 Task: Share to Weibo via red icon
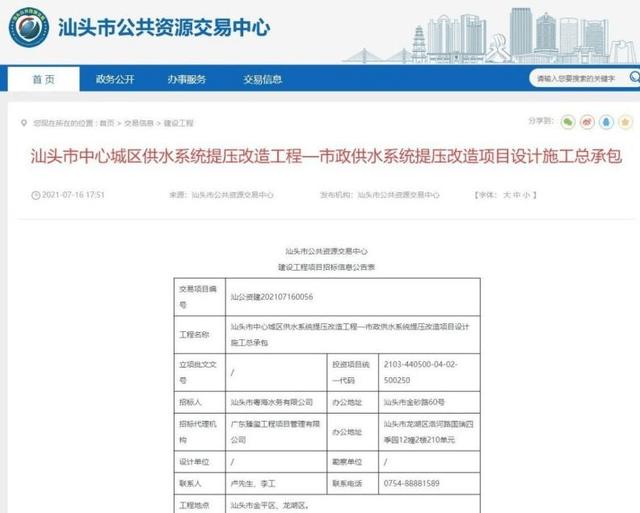pos(587,122)
